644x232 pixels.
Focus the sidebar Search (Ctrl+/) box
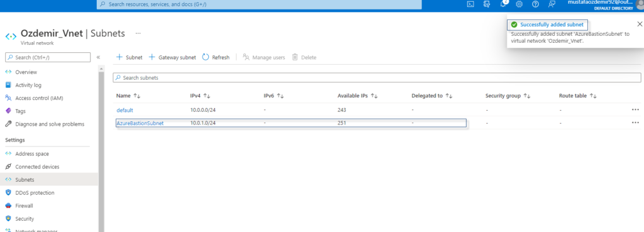coord(48,57)
